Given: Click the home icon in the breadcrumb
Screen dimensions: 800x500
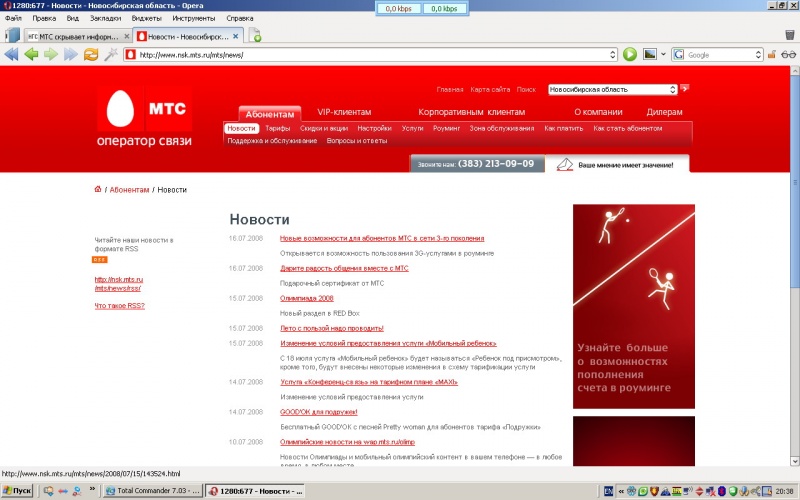Looking at the screenshot, I should coord(98,189).
